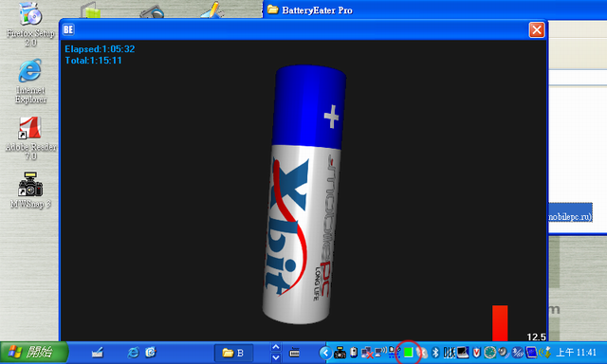Click the taskbar toolbar up arrow
The width and height of the screenshot is (607, 364).
pos(276,347)
